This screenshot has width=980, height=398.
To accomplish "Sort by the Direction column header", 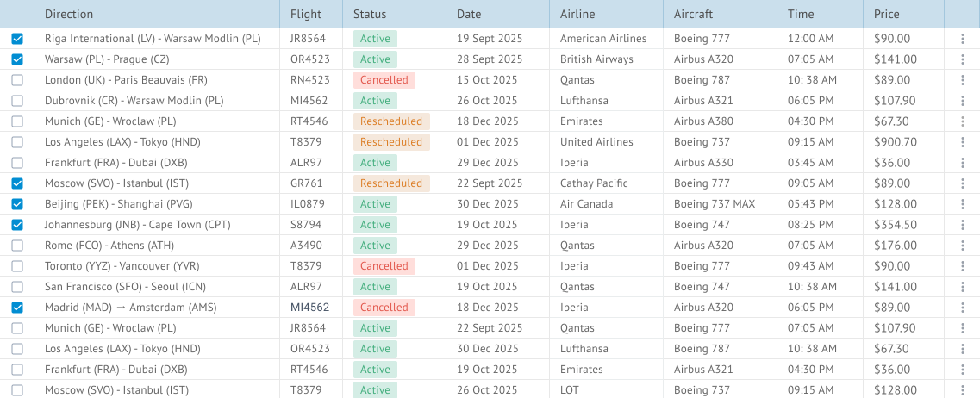I will tap(69, 14).
